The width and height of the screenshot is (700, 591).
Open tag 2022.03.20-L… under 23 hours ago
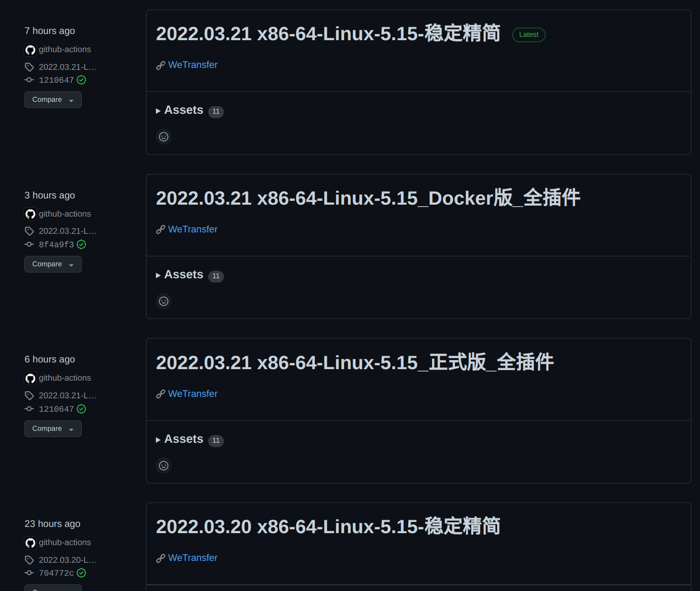(x=67, y=560)
